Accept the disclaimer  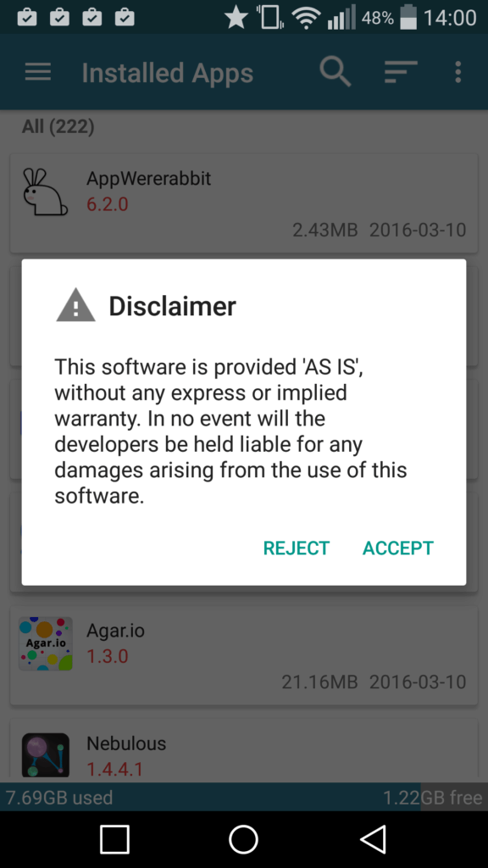pos(398,548)
